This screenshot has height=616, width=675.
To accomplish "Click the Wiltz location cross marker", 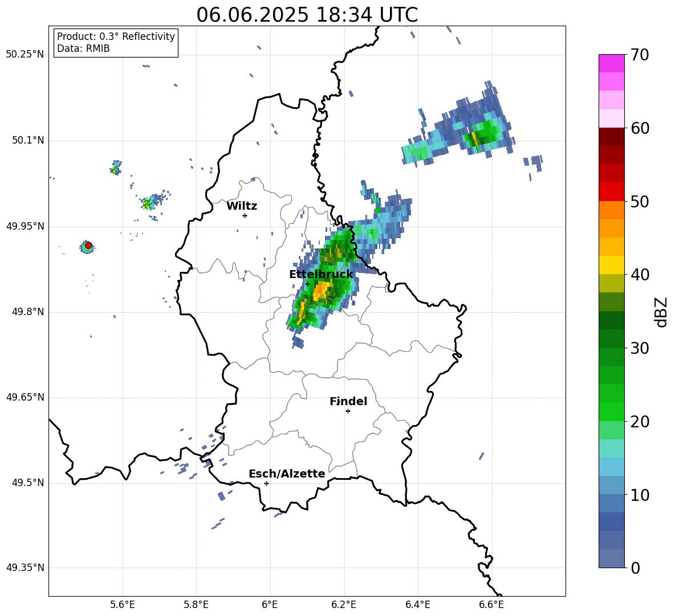I will 245,215.
